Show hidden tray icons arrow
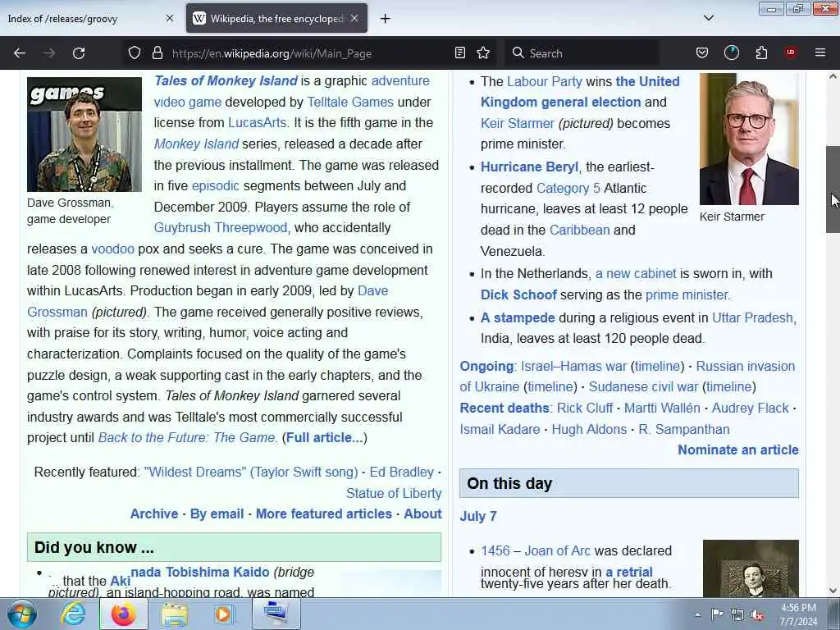 click(x=697, y=615)
